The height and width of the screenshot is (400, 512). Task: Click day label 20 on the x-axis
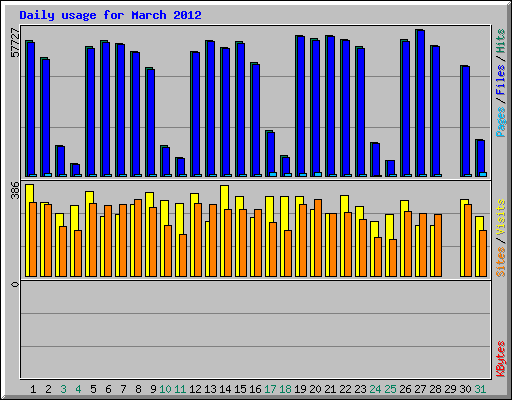[x=315, y=389]
